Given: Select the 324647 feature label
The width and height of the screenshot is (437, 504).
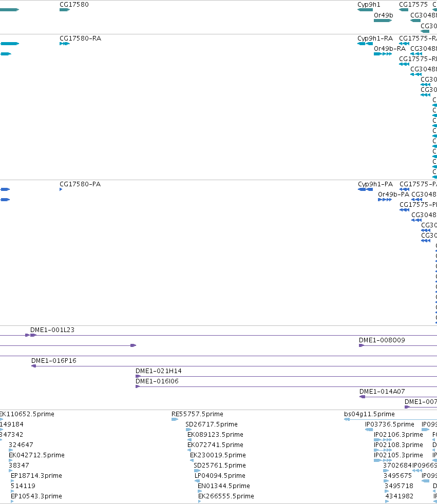Looking at the screenshot, I should (x=21, y=445).
